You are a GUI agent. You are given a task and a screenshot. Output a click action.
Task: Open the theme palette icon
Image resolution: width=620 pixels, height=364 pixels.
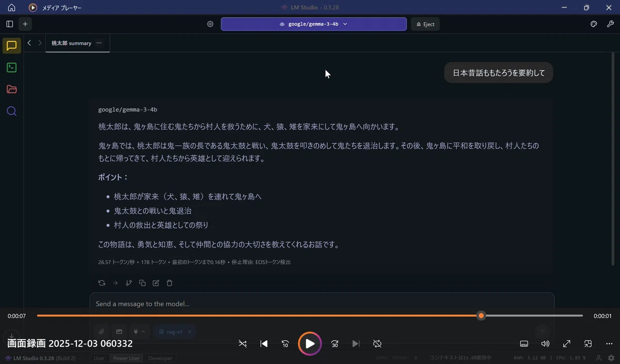pos(594,24)
